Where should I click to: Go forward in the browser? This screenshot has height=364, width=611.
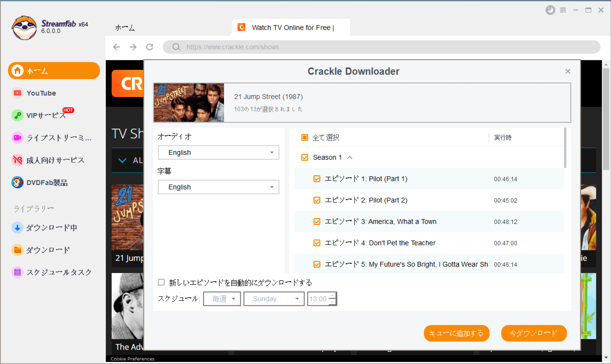click(133, 47)
